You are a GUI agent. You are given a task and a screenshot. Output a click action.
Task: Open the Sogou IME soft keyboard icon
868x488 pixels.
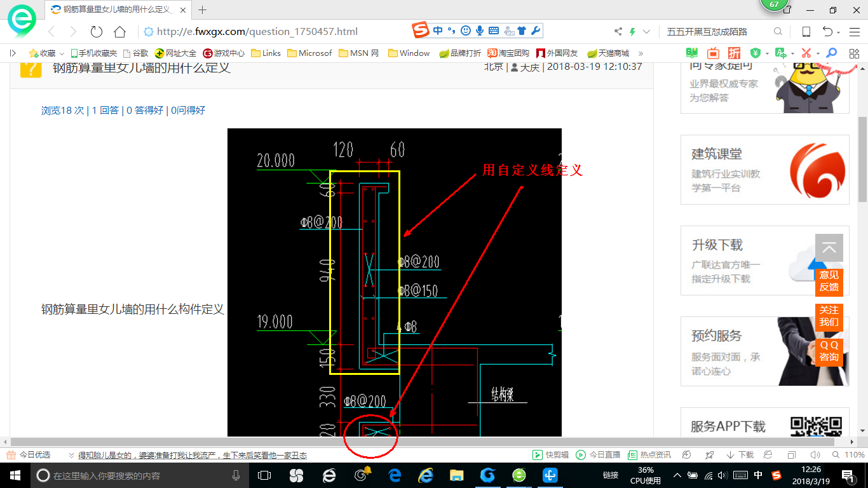pos(493,30)
